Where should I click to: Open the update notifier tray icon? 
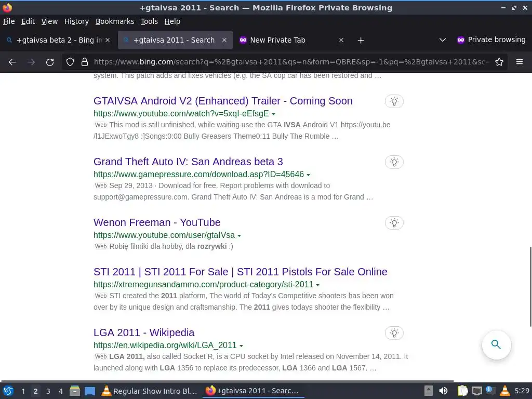tap(490, 390)
